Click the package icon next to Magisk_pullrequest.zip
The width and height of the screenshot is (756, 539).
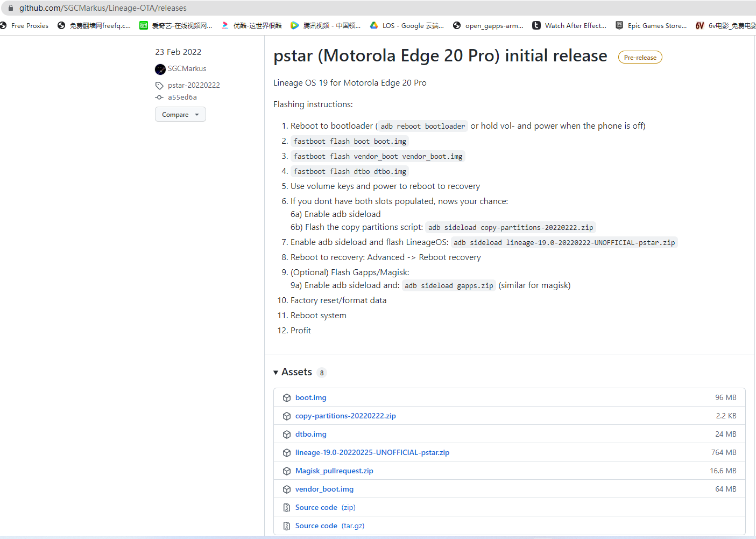click(287, 471)
